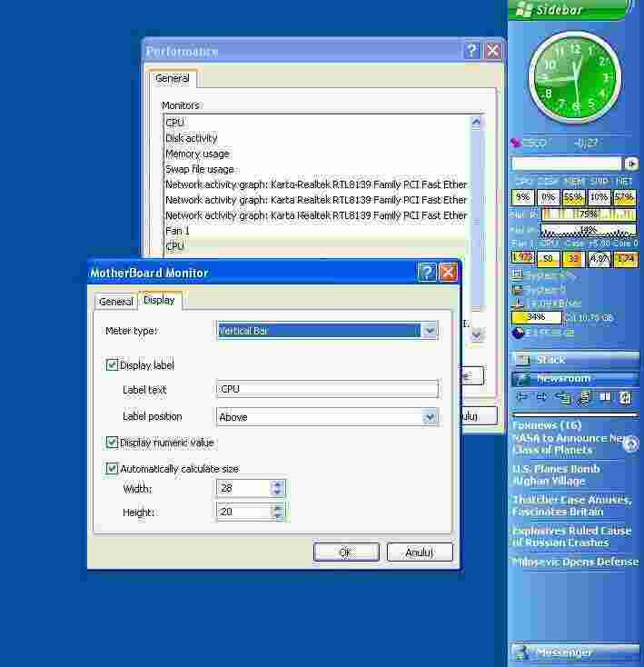Click into the Label text field
Image resolution: width=644 pixels, height=667 pixels.
tap(327, 390)
